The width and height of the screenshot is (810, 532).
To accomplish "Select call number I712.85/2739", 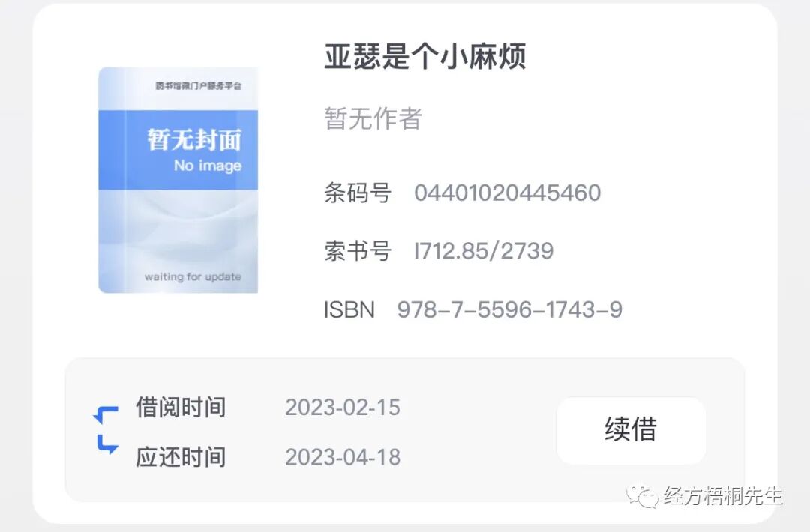I will [x=484, y=251].
